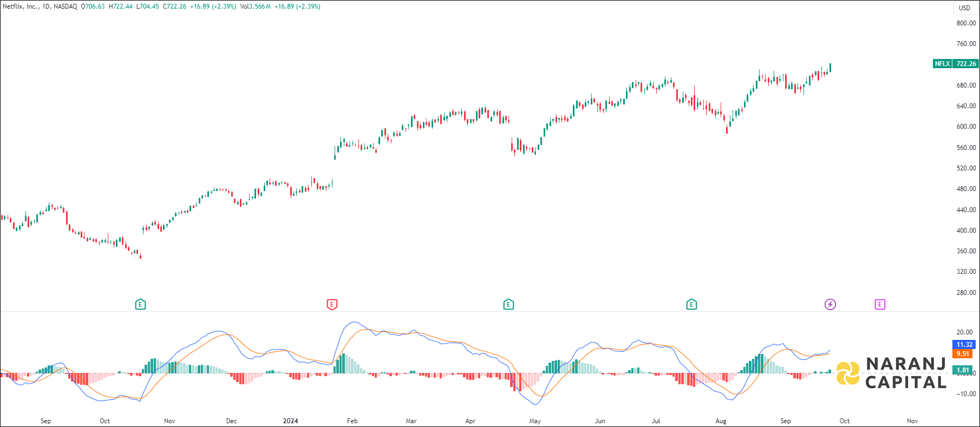The height and width of the screenshot is (427, 980).
Task: Select the green earnings marker in July
Action: pos(691,305)
